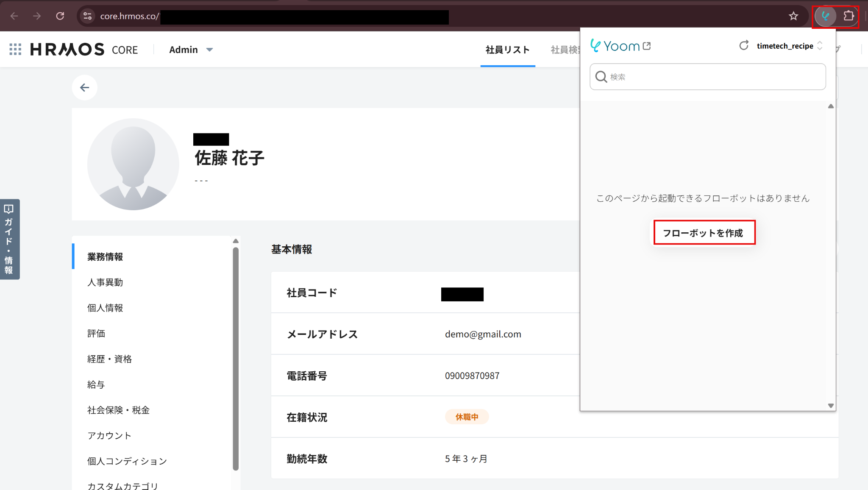
Task: Click the back arrow on employee page
Action: point(85,88)
